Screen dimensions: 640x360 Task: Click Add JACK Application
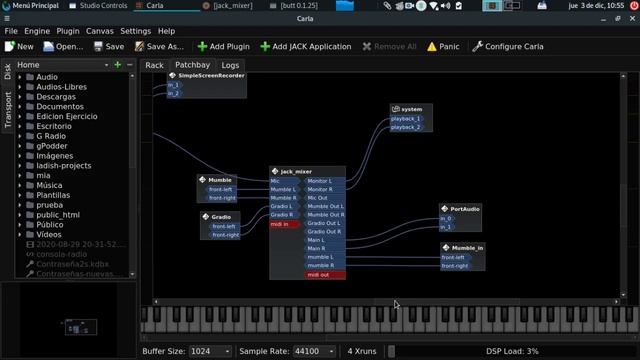click(x=306, y=47)
